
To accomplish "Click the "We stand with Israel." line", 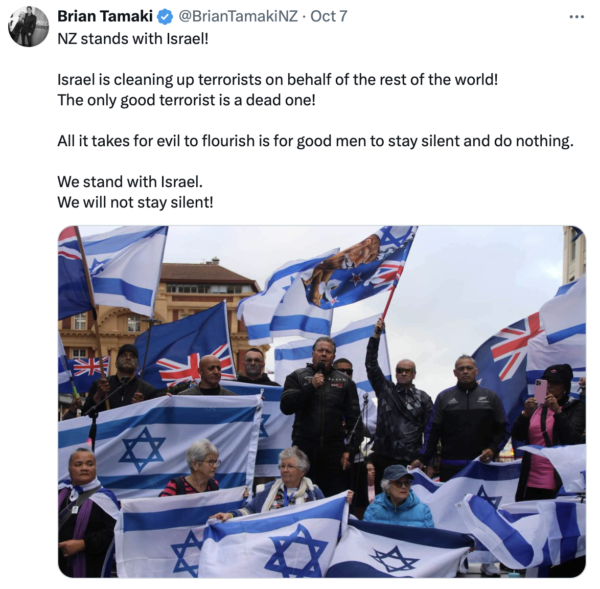I will coord(130,182).
